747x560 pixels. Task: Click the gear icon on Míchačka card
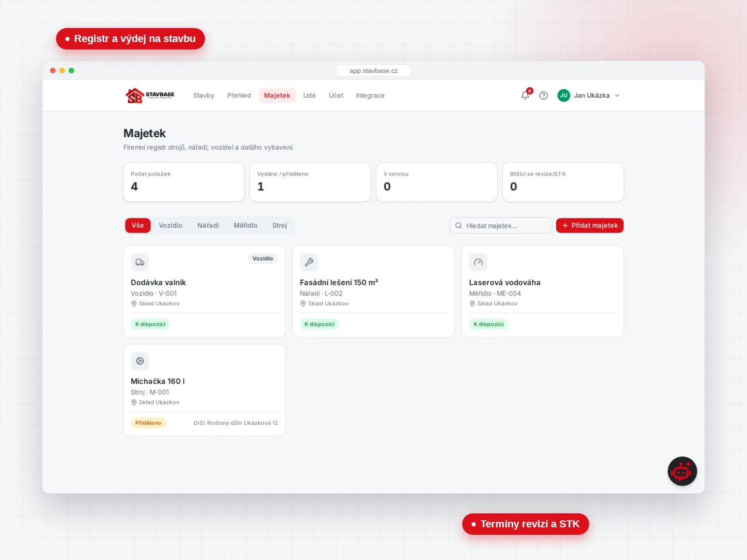[140, 361]
